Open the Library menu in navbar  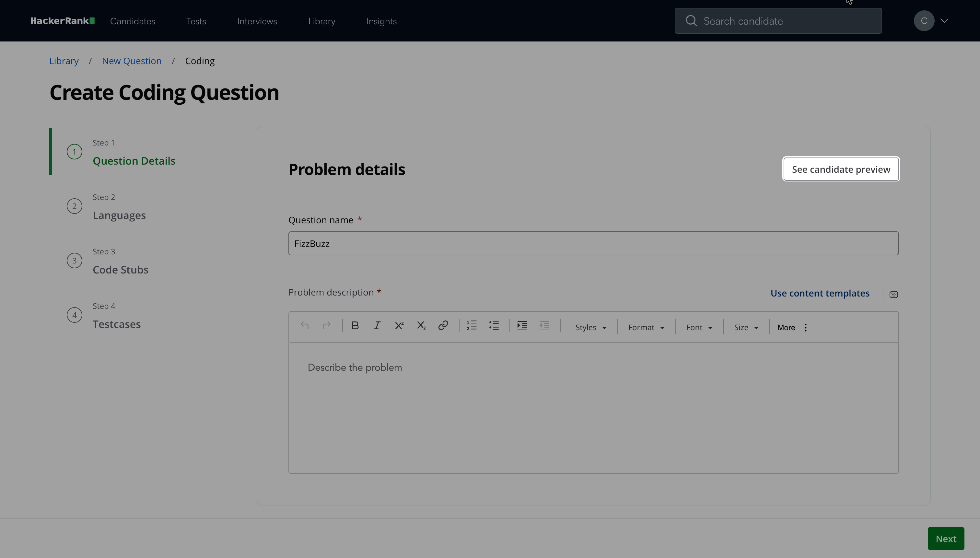(321, 21)
